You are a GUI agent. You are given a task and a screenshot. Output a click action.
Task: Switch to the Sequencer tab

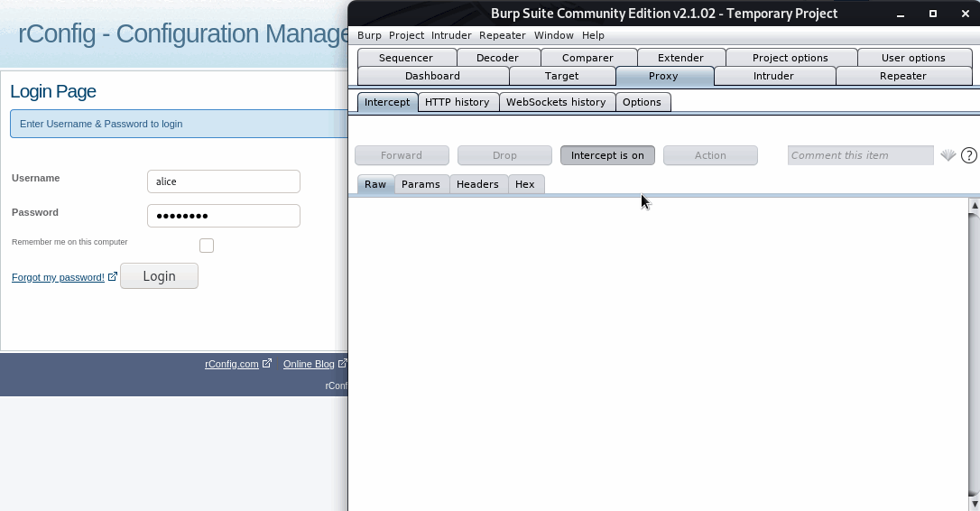406,58
